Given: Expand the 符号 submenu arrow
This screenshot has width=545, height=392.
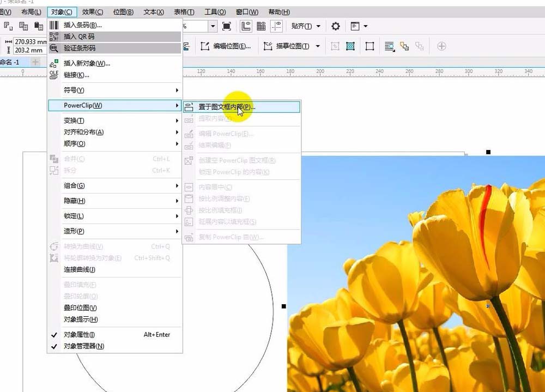Looking at the screenshot, I should tap(177, 90).
